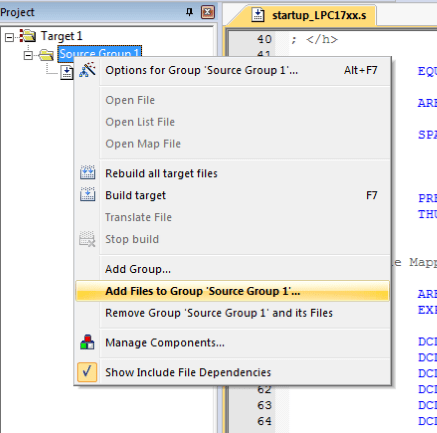The width and height of the screenshot is (437, 433).
Task: Click the pin icon in Project panel
Action: (189, 13)
